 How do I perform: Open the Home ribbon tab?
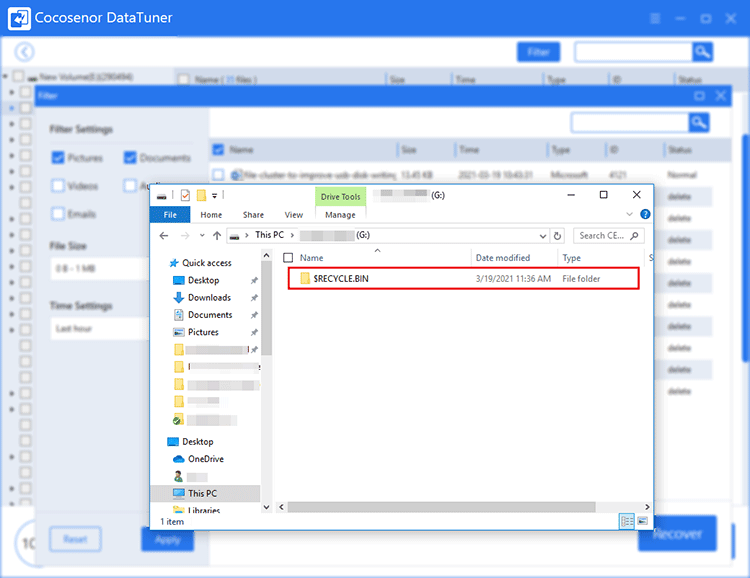pos(211,215)
